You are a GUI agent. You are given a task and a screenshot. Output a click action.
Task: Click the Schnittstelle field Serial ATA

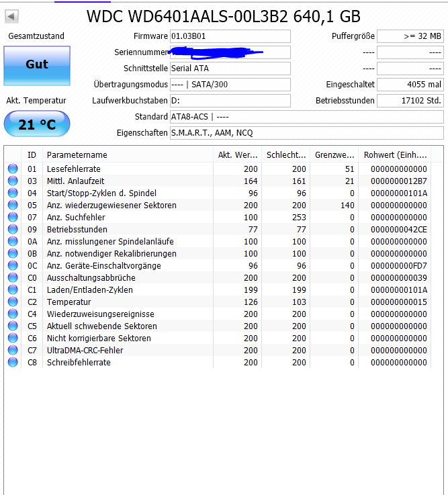230,69
